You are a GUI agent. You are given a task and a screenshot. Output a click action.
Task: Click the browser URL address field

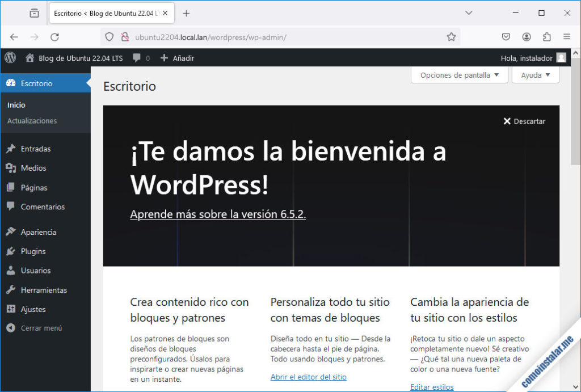click(x=284, y=37)
